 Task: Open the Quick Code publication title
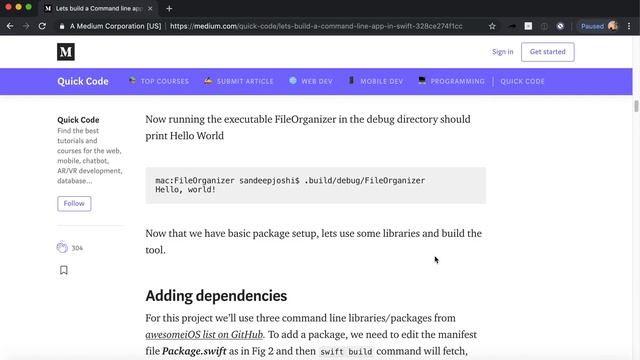click(83, 81)
